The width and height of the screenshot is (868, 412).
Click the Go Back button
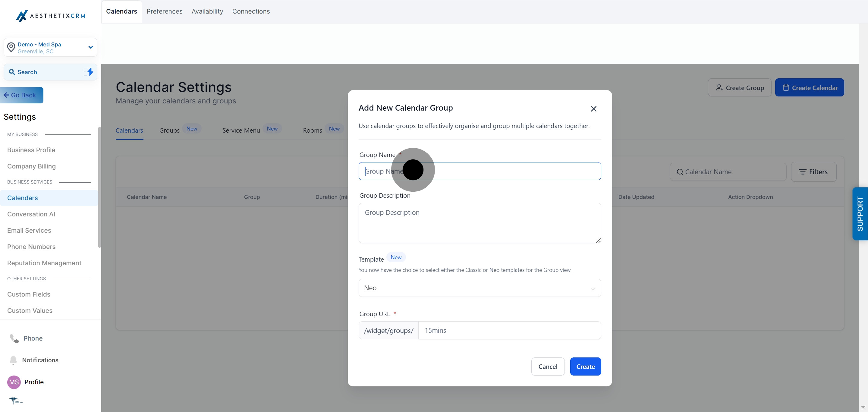tap(22, 95)
